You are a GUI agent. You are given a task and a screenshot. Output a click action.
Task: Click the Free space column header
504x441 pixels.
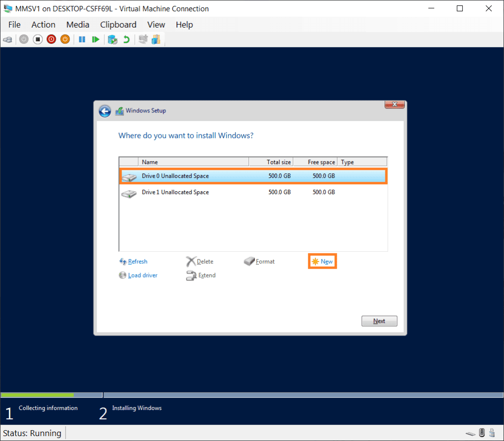315,162
